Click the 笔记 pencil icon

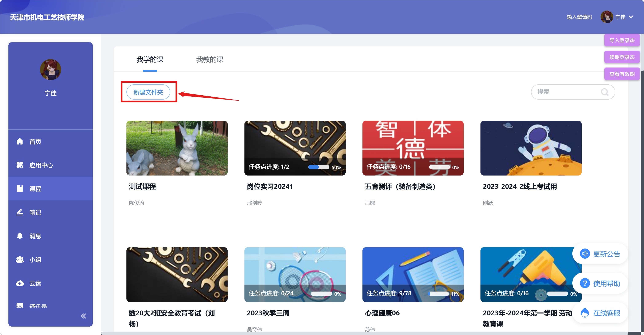click(20, 212)
